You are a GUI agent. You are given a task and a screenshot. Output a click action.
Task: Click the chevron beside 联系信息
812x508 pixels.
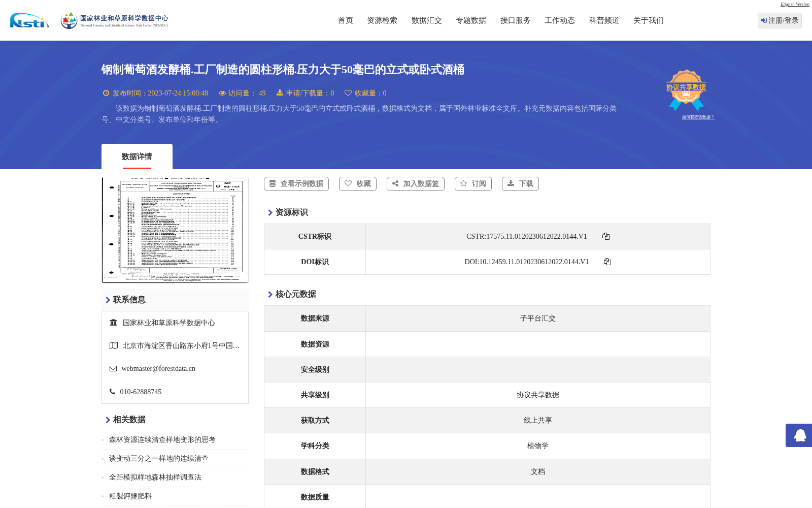pos(108,300)
